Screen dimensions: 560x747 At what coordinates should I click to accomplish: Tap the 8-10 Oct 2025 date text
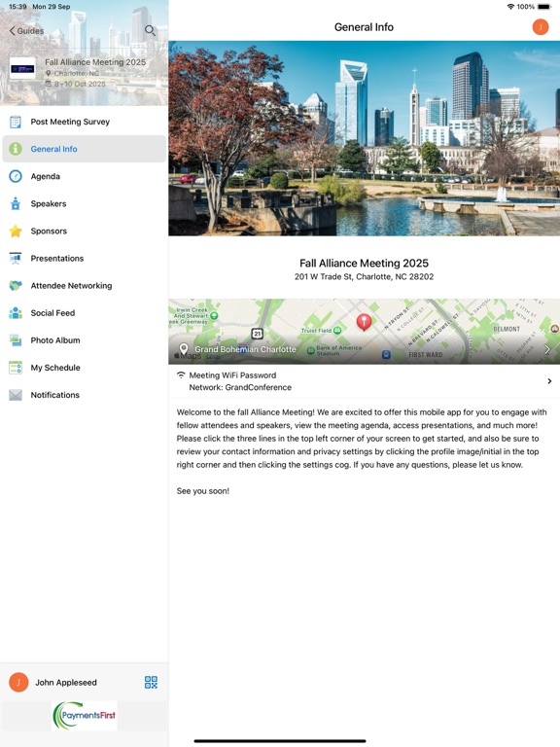(x=80, y=84)
